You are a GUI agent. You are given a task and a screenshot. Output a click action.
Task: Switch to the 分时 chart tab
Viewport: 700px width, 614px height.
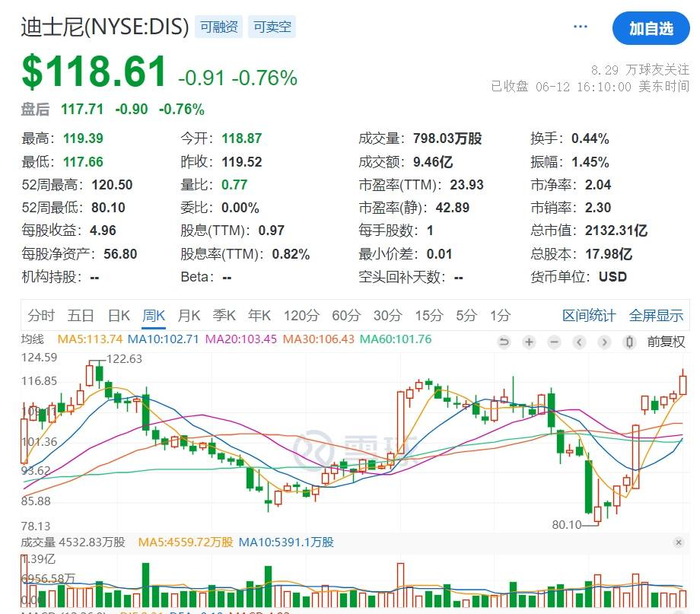tap(41, 315)
